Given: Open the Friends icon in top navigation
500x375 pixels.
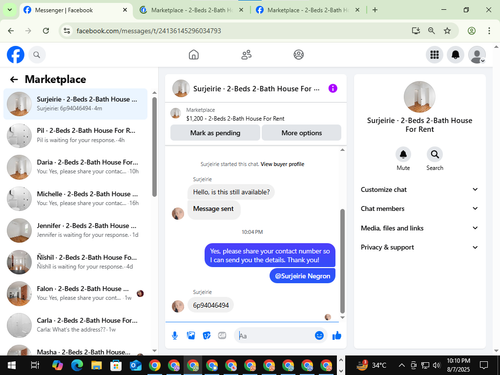Looking at the screenshot, I should pyautogui.click(x=246, y=55).
